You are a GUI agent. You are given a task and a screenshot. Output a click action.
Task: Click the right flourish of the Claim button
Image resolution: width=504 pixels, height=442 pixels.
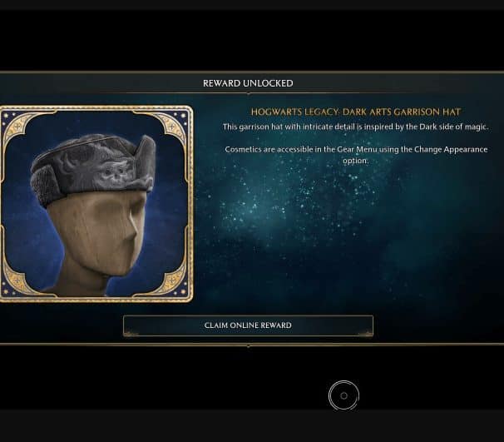coord(365,334)
